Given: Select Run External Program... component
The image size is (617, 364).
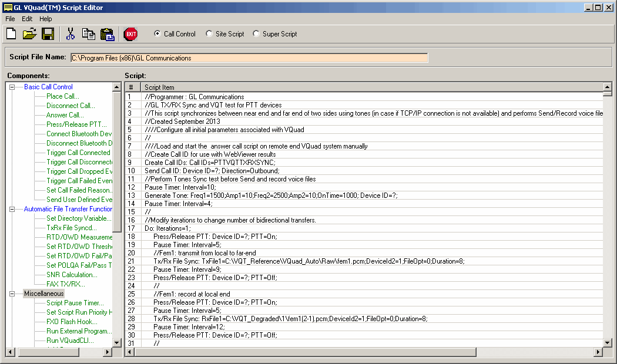Looking at the screenshot, I should point(79,331).
